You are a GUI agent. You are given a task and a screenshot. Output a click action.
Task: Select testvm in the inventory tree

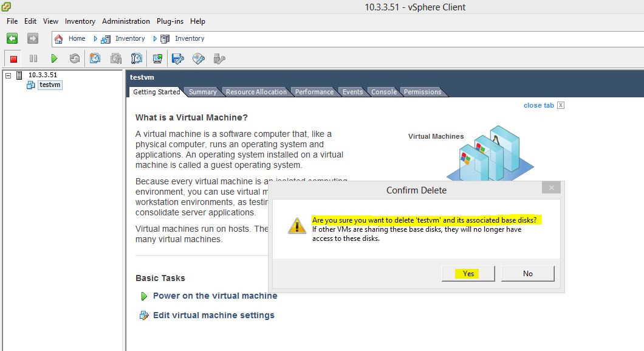pyautogui.click(x=50, y=85)
